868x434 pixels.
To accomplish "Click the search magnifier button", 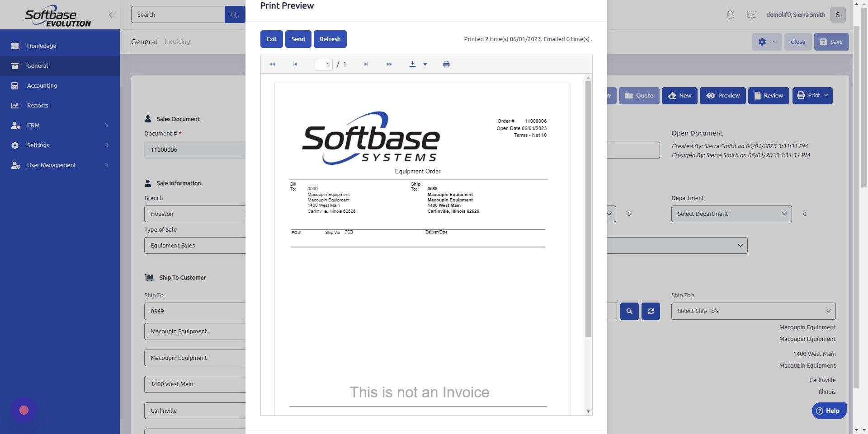I will [x=234, y=14].
